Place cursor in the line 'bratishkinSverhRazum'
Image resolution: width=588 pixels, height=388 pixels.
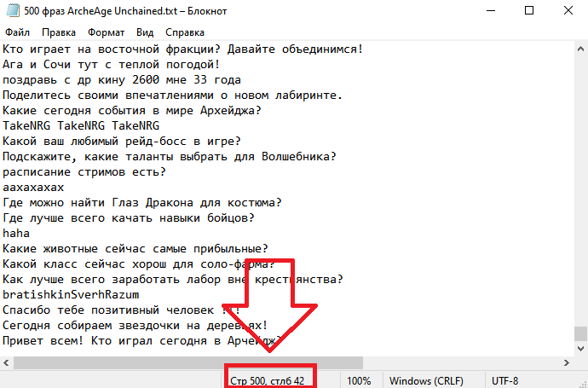[x=71, y=295]
